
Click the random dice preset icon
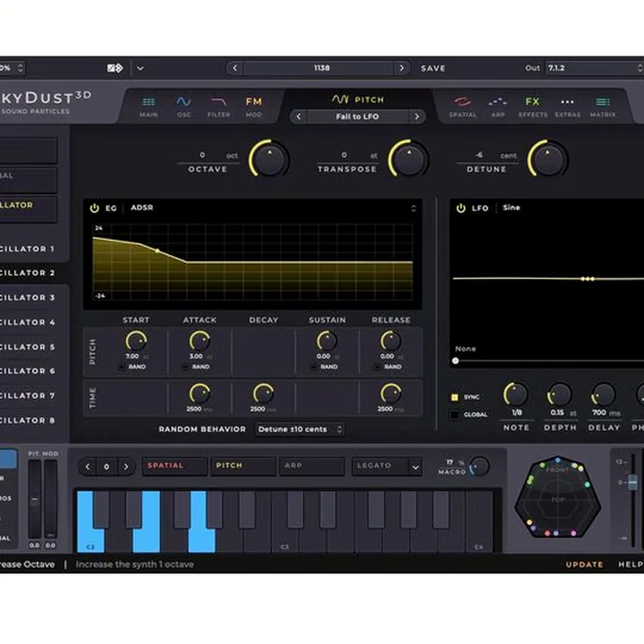coord(114,68)
